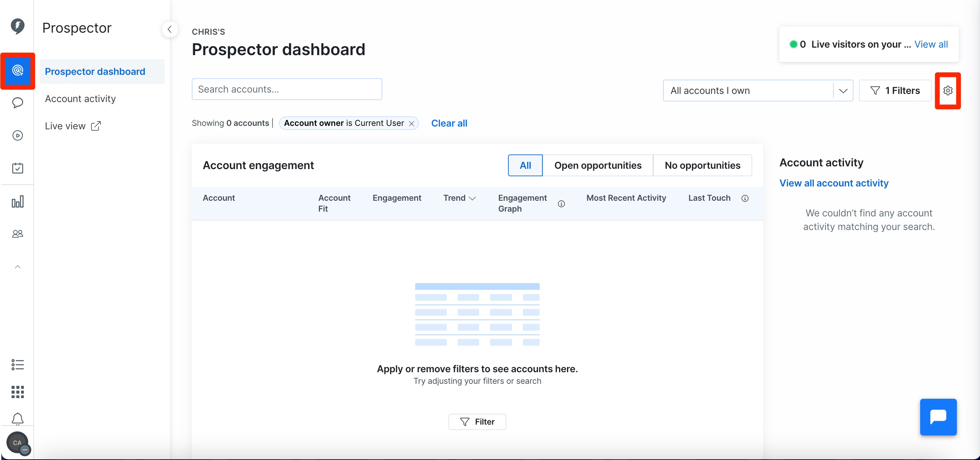
Task: Open the Drift lightning bolt home logo
Action: [x=17, y=26]
